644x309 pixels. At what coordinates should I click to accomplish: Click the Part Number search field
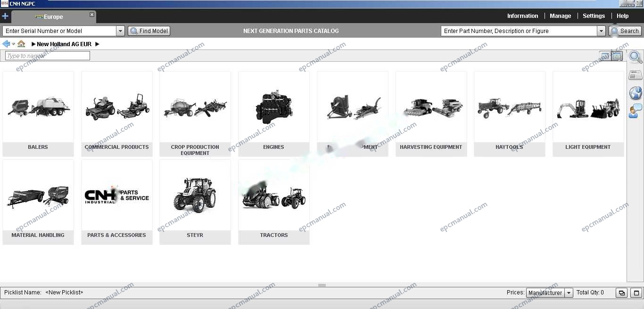[519, 31]
